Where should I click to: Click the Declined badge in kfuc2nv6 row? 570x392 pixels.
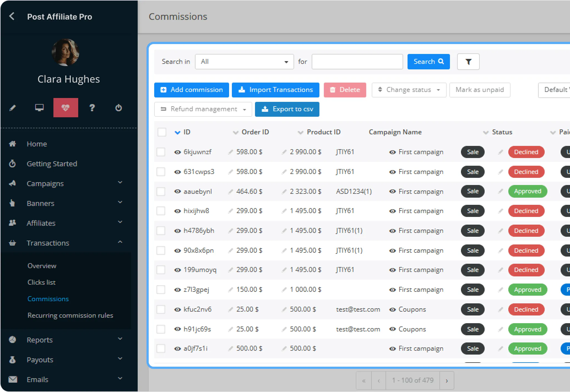pyautogui.click(x=526, y=309)
